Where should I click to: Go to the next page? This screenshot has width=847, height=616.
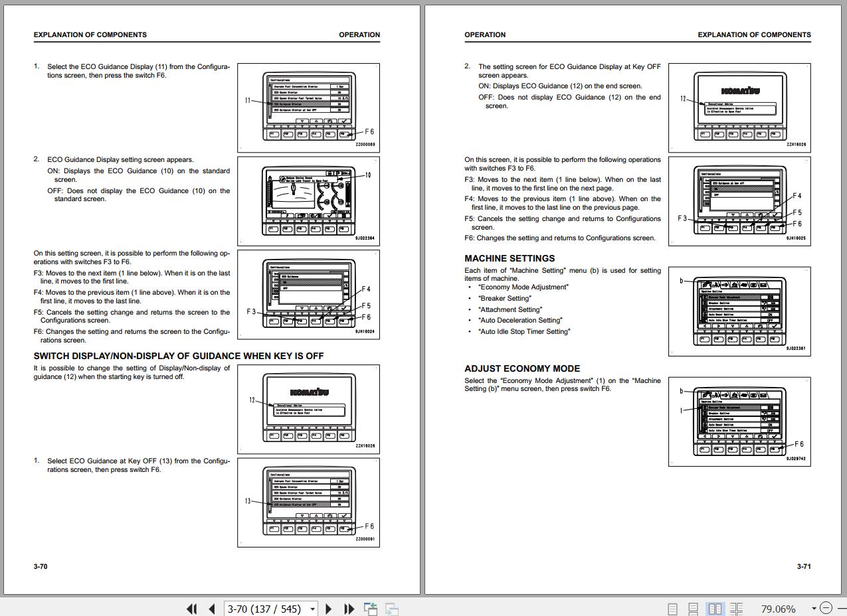click(329, 609)
